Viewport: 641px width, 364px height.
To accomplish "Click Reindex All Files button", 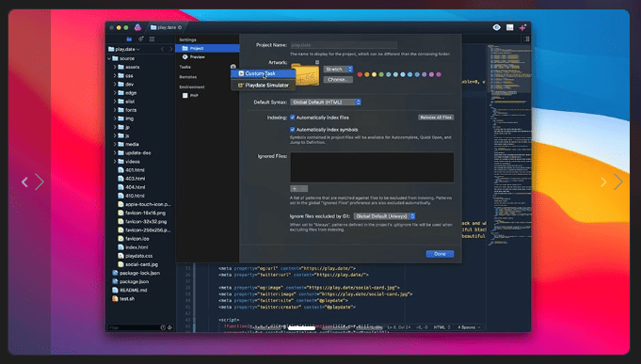I will (436, 118).
